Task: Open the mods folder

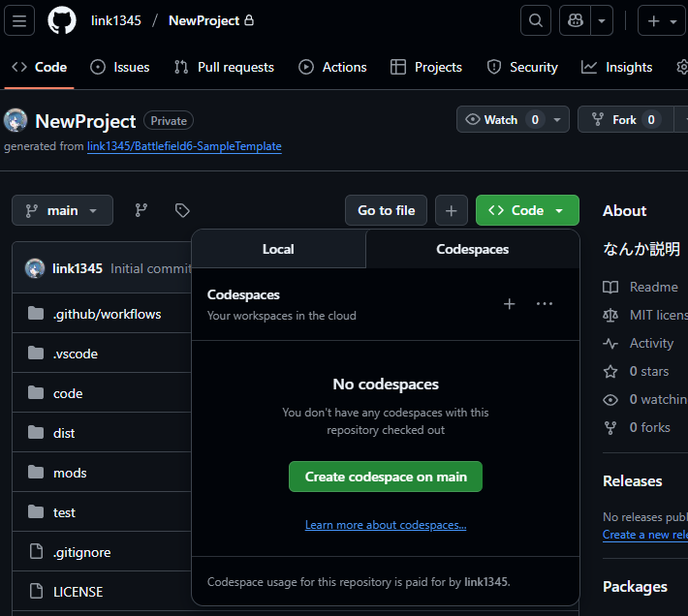Action: pyautogui.click(x=70, y=473)
